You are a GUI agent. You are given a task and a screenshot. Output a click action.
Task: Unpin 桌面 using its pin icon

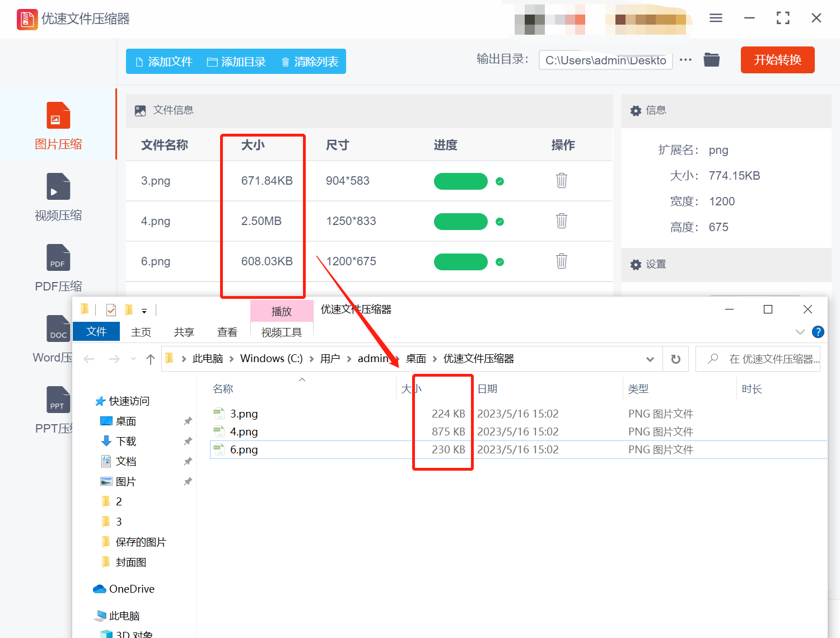point(188,421)
